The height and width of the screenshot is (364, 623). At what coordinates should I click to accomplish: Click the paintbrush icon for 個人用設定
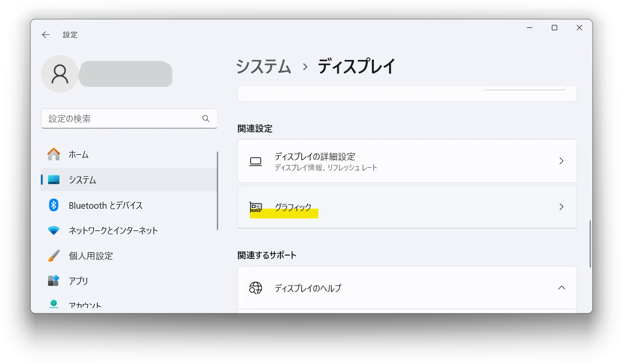[x=54, y=256]
